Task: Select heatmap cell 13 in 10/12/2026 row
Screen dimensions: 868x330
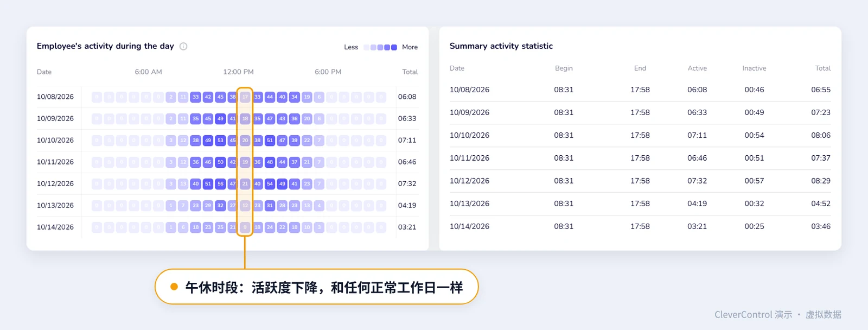Action: coord(183,184)
